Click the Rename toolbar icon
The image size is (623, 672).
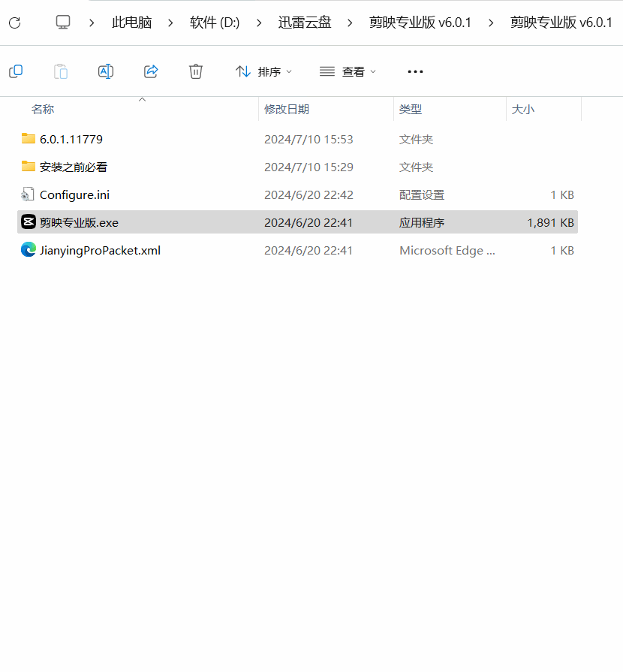(106, 71)
